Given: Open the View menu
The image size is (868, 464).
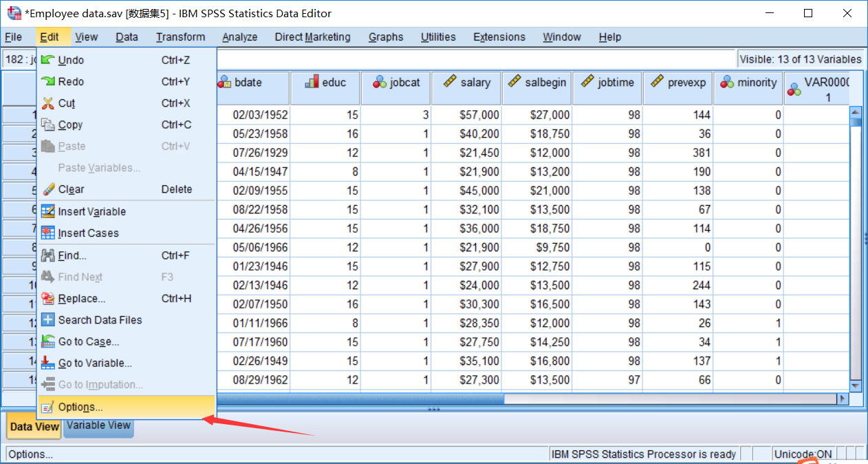Looking at the screenshot, I should click(87, 37).
